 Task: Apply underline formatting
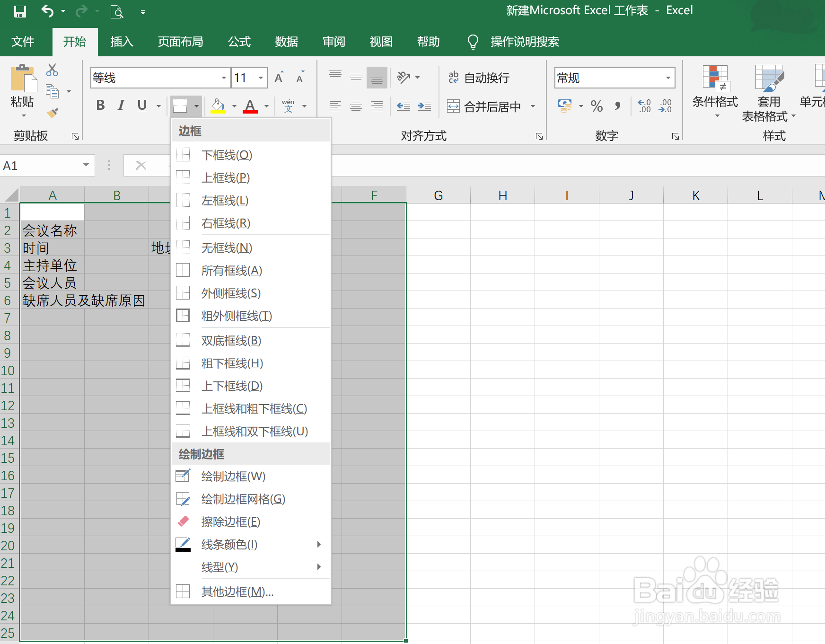tap(141, 105)
